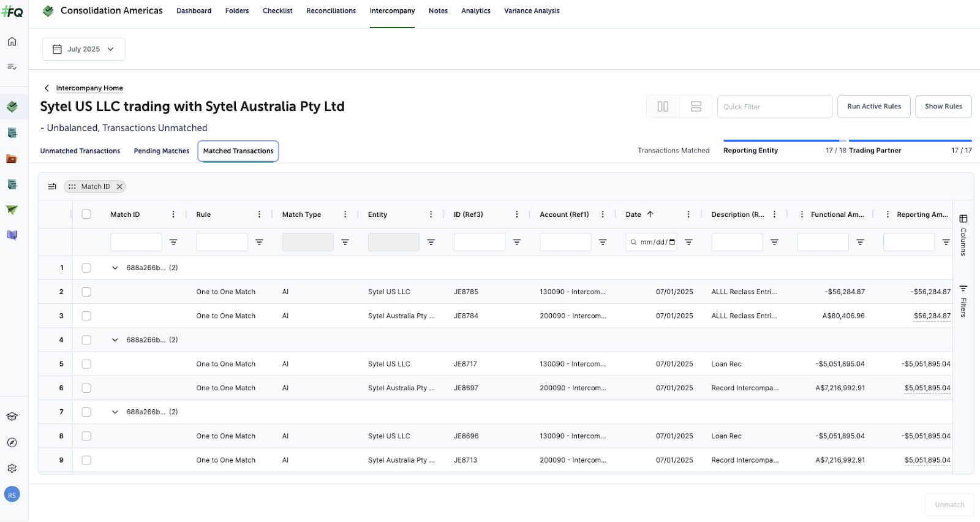Click the Run Active Rules button
Viewport: 980px width, 522px height.
pos(873,107)
